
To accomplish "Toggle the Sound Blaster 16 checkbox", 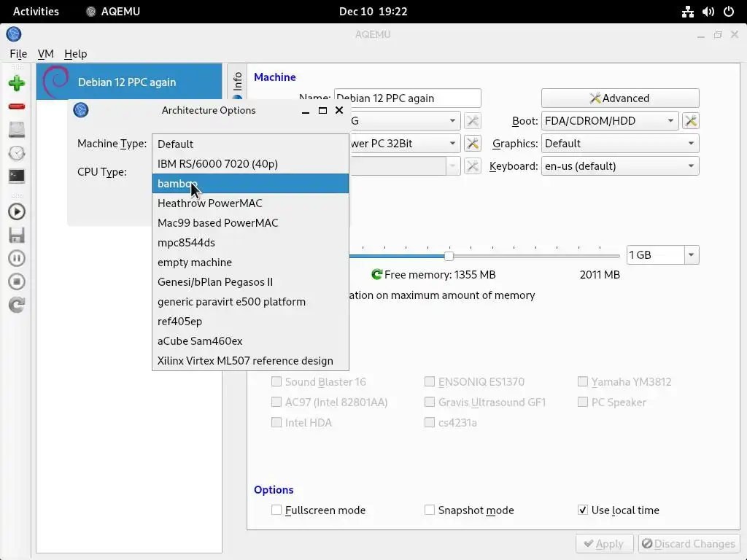I will (x=276, y=381).
